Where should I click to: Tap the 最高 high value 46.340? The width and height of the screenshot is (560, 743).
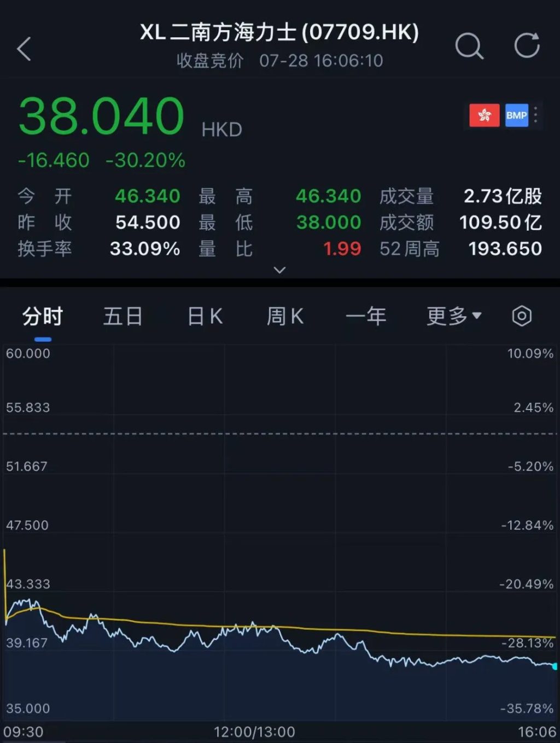point(328,196)
